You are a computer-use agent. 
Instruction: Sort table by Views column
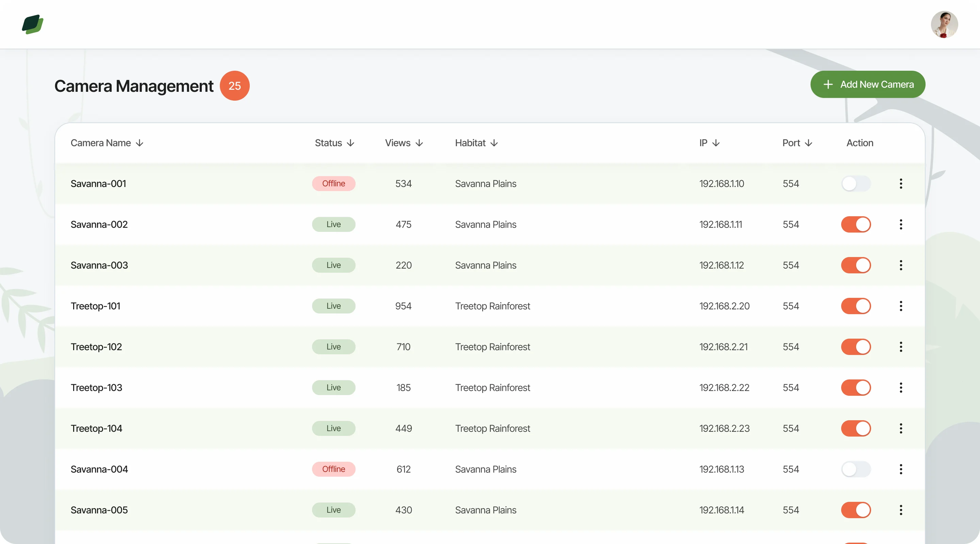tap(404, 143)
